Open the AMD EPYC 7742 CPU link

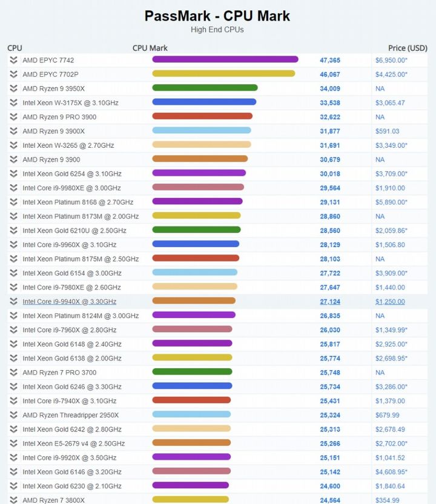click(48, 60)
